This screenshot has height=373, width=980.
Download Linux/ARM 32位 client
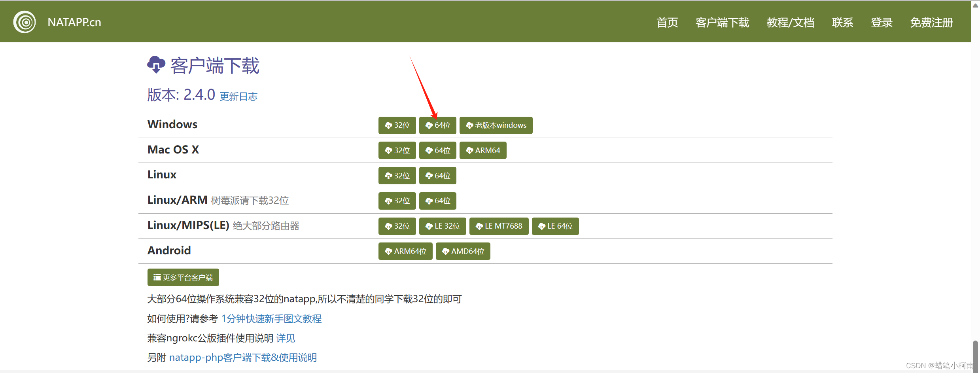(x=397, y=201)
